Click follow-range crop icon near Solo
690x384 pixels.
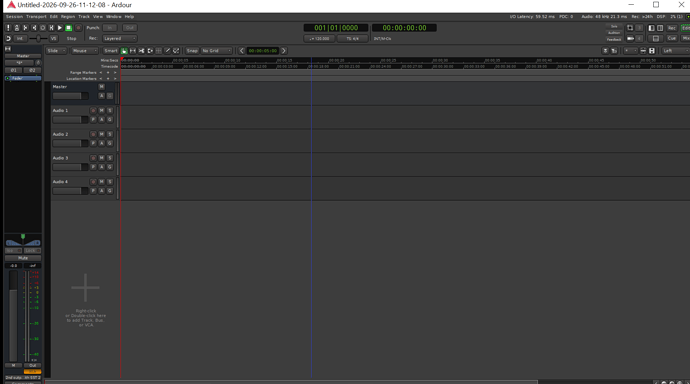coord(630,28)
